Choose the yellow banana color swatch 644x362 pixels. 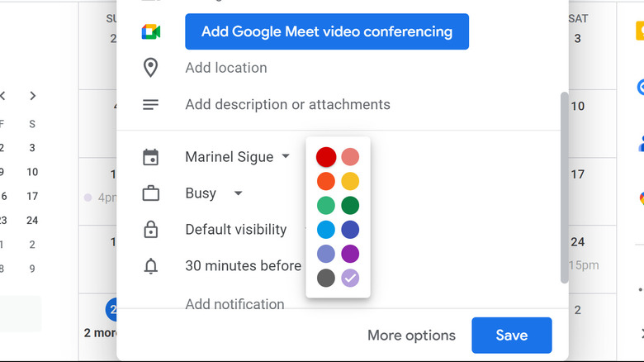point(350,181)
